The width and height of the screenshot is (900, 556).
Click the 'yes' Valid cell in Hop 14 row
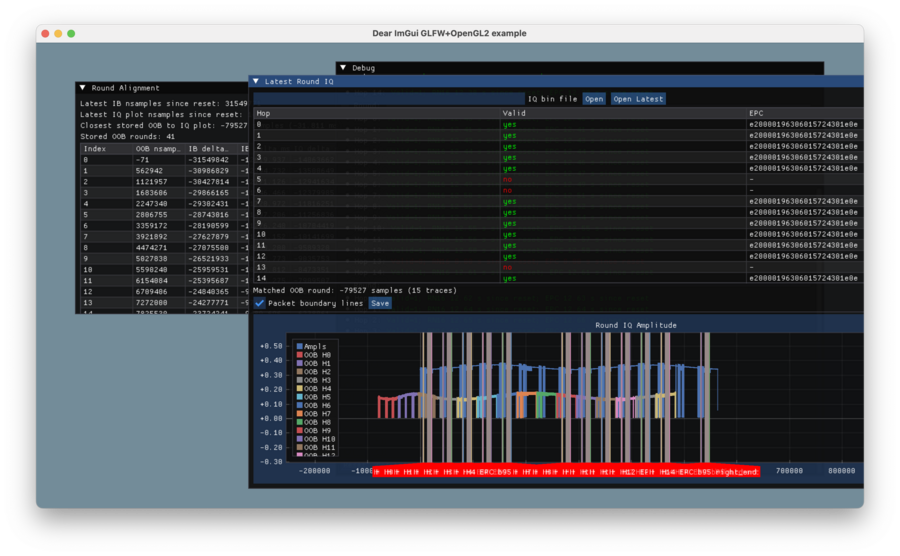click(x=509, y=278)
